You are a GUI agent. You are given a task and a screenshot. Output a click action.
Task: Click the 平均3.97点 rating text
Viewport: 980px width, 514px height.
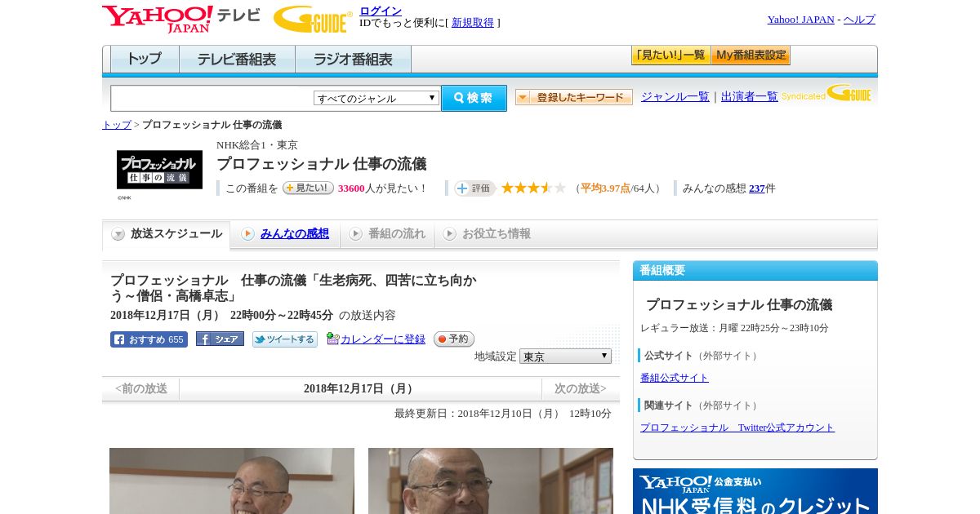[605, 188]
